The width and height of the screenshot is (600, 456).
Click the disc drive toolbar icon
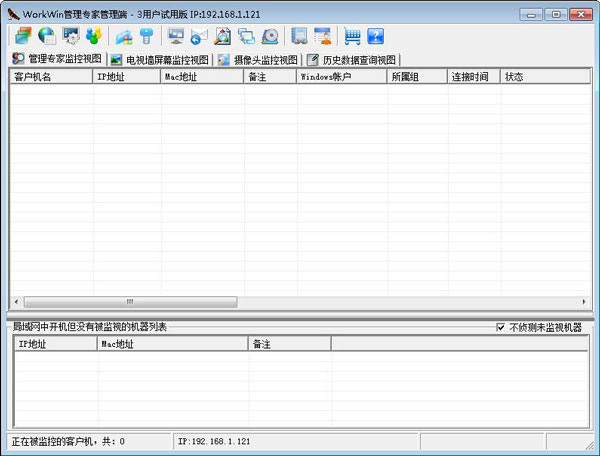pyautogui.click(x=270, y=36)
